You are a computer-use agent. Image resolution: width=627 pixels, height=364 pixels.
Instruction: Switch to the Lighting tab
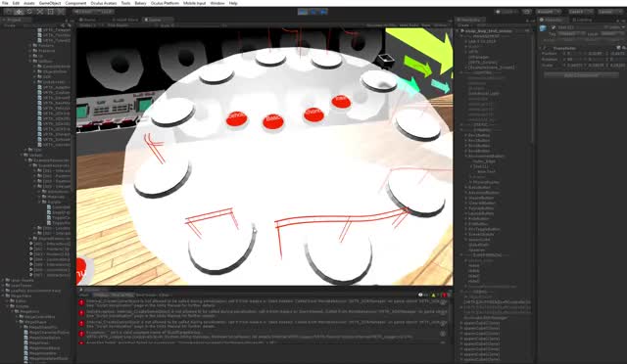pyautogui.click(x=581, y=20)
